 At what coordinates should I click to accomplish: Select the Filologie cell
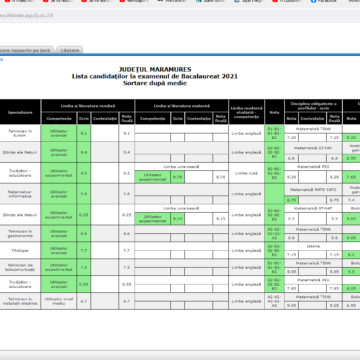(x=20, y=250)
